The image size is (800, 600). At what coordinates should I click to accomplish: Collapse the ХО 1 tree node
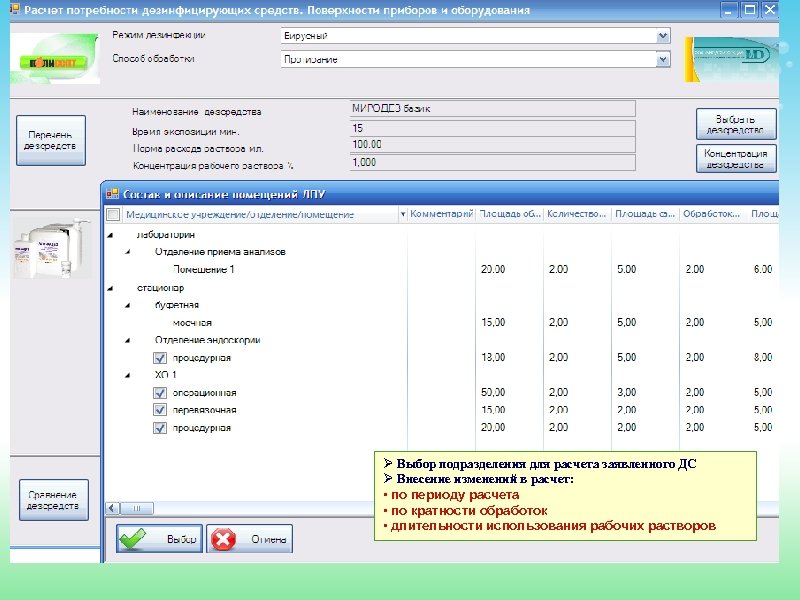coord(128,375)
